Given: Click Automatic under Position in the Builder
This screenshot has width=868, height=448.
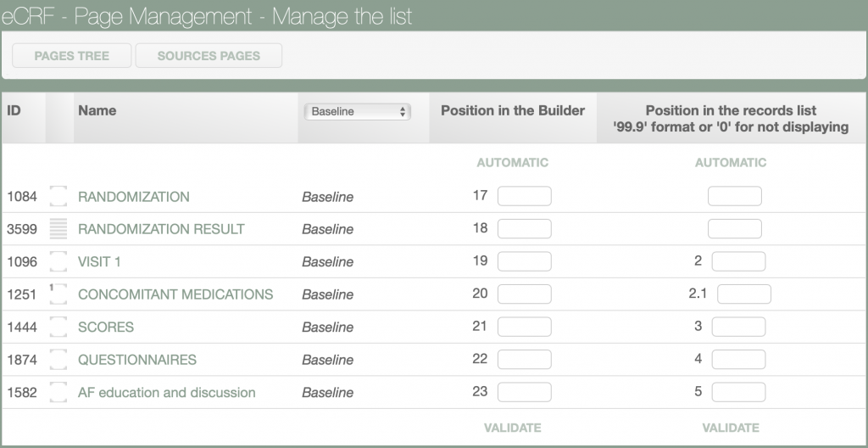Looking at the screenshot, I should [x=512, y=162].
